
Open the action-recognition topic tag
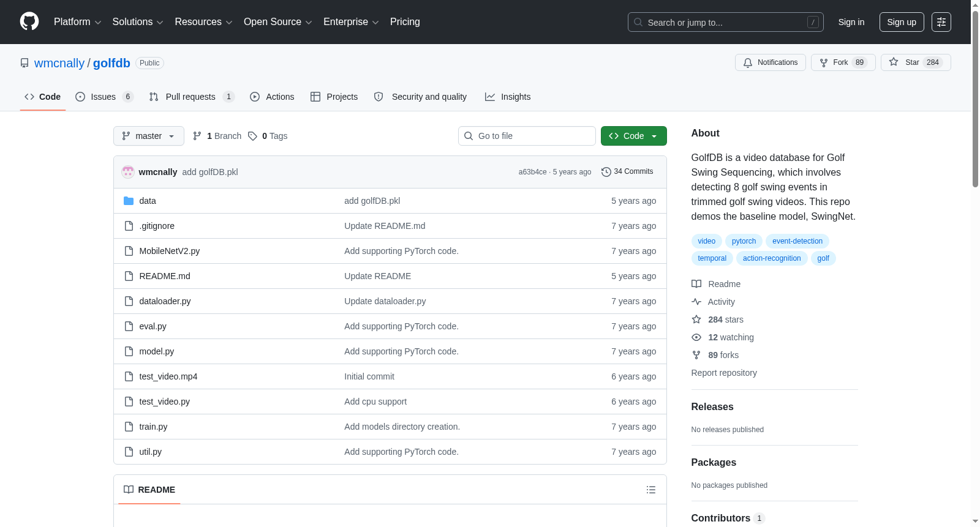point(772,258)
